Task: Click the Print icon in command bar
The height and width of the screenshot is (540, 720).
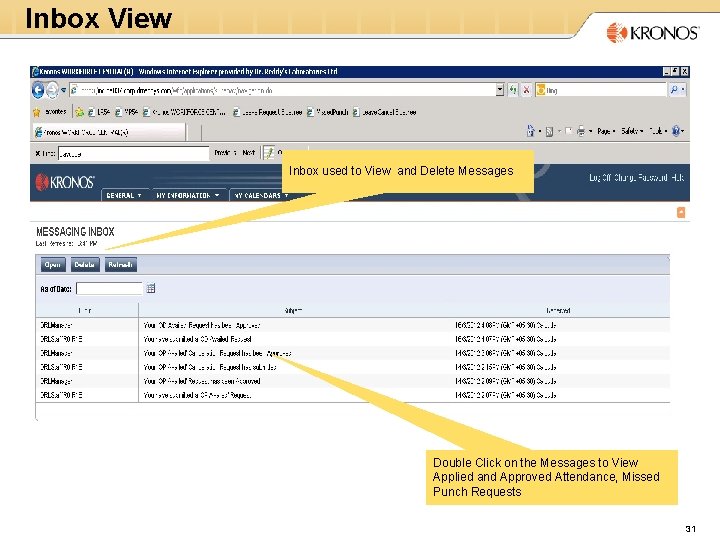Action: click(x=581, y=131)
